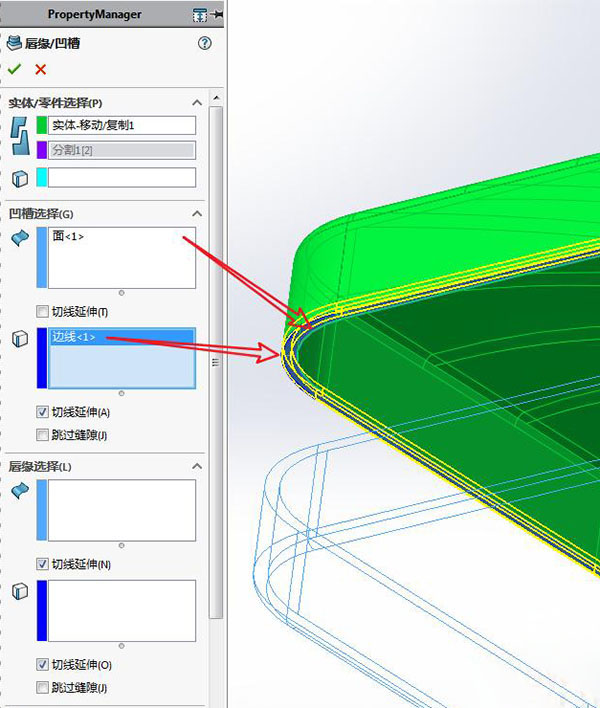Uncheck 切线延伸(O) checkbox

tap(42, 664)
